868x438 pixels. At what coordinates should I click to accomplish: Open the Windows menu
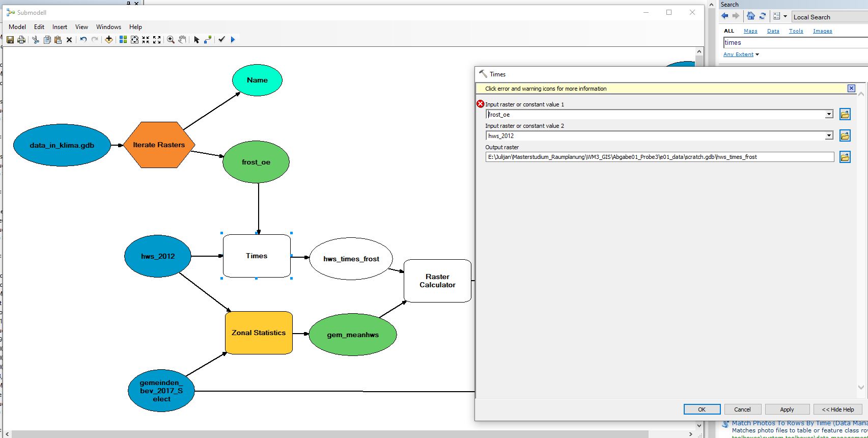tap(109, 27)
